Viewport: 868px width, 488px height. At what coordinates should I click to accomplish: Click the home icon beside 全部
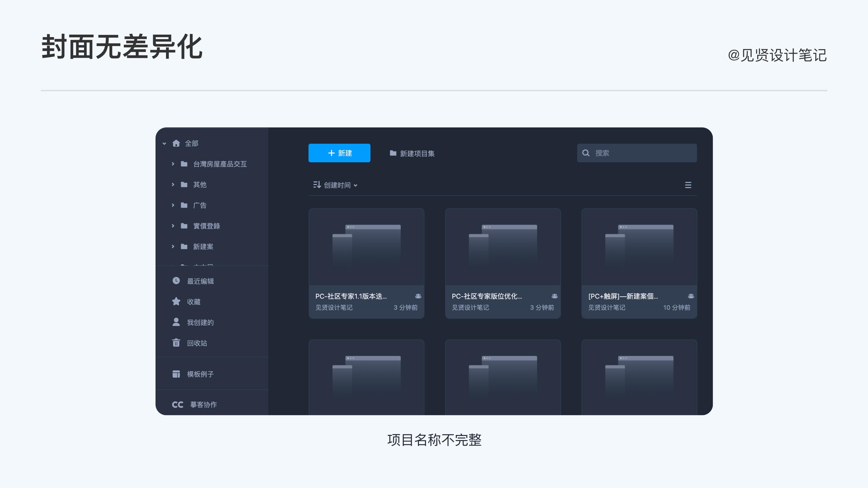pos(176,143)
